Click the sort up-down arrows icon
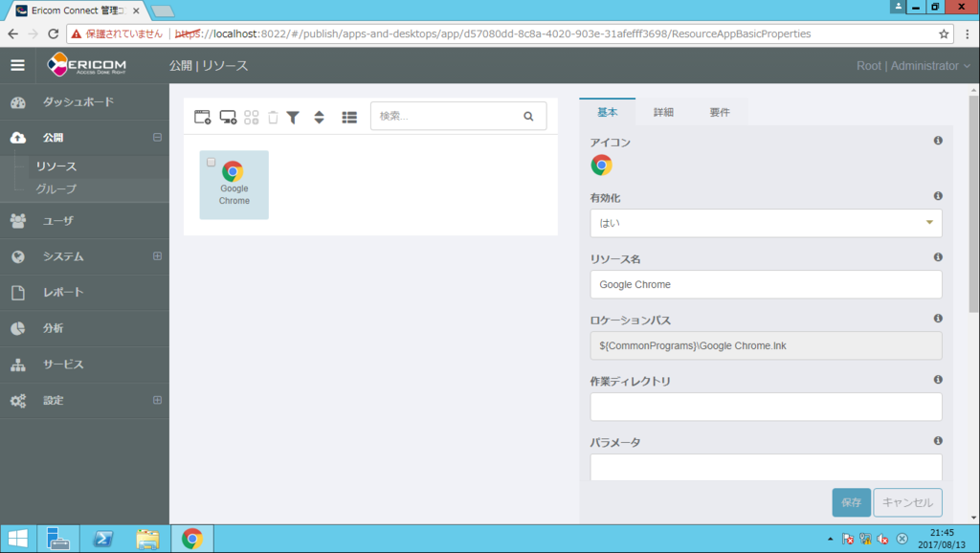Screen dimensions: 980x553 tap(319, 117)
